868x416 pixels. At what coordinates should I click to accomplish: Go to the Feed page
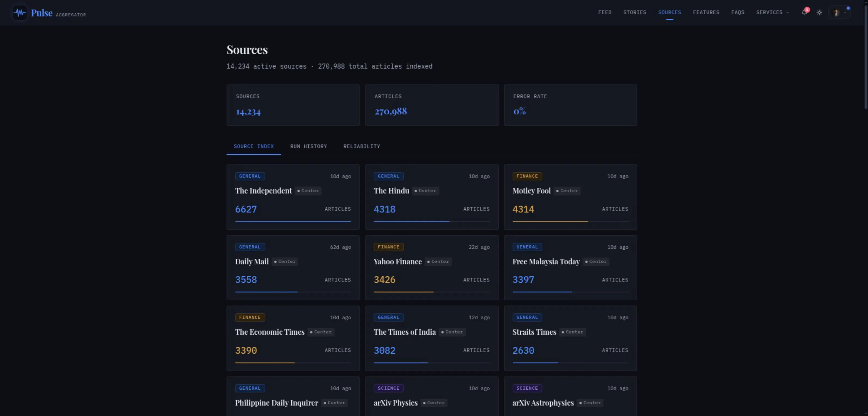pyautogui.click(x=605, y=13)
